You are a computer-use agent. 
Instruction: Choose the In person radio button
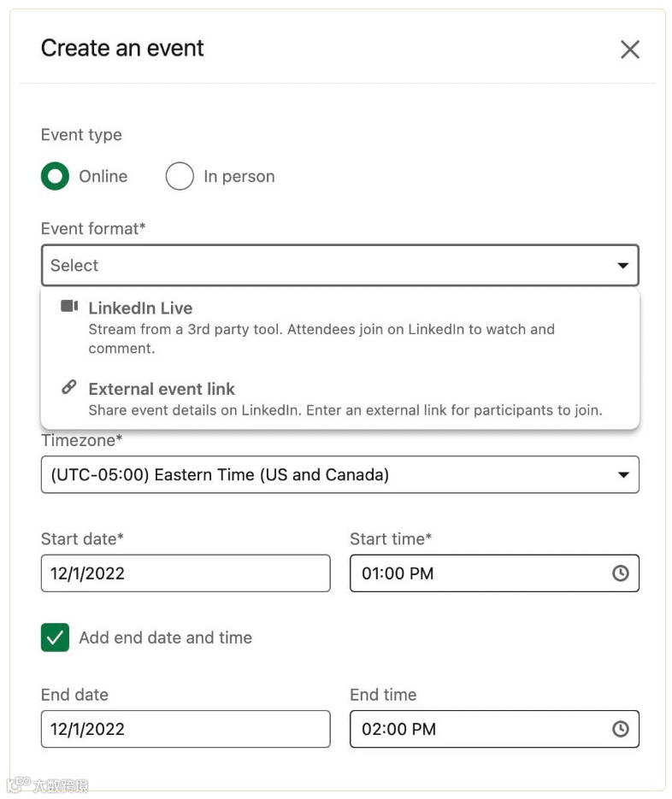coord(180,177)
